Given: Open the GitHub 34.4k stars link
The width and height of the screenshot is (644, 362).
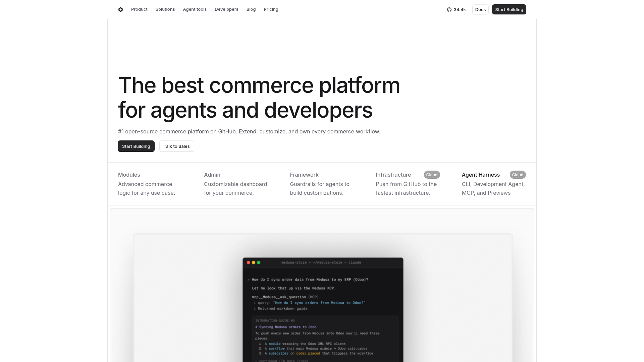Looking at the screenshot, I should click(456, 9).
